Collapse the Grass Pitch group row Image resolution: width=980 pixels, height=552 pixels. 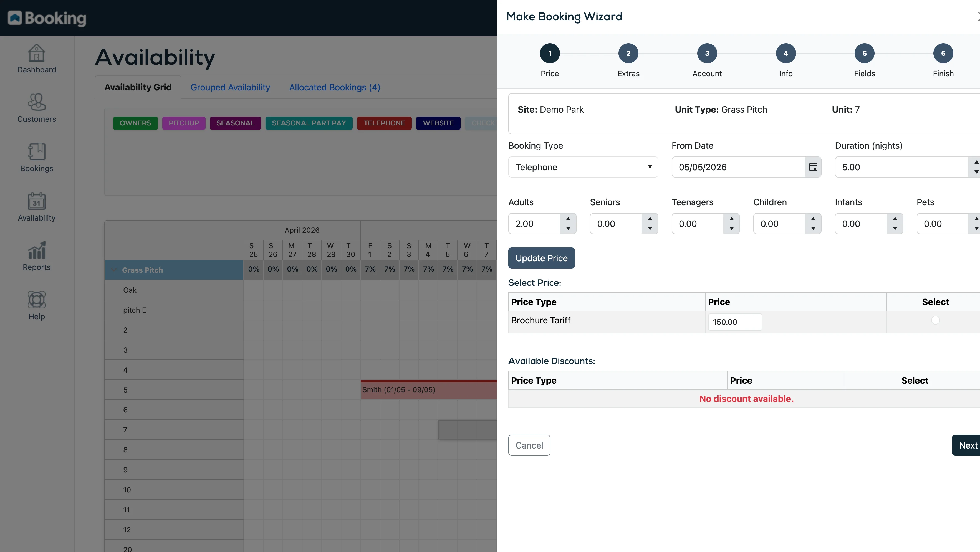pos(114,270)
